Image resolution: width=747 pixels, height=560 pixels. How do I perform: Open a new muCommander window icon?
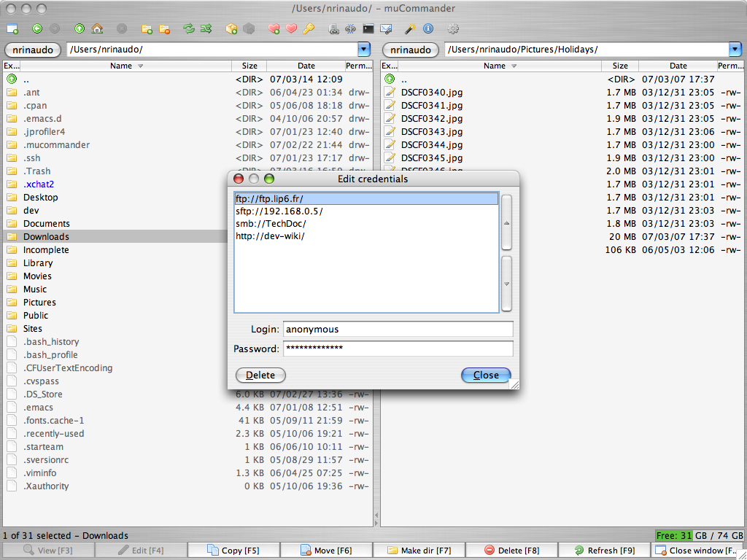click(x=12, y=29)
